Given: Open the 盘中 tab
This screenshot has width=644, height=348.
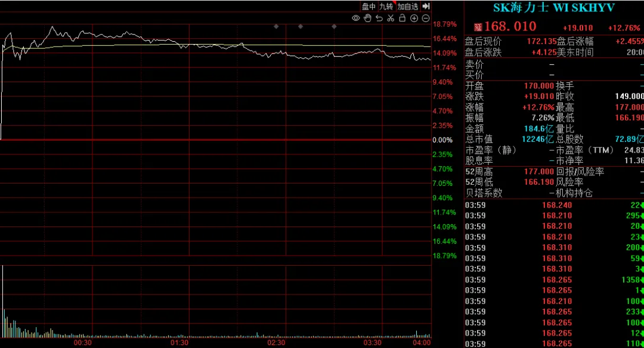Looking at the screenshot, I should pos(369,7).
